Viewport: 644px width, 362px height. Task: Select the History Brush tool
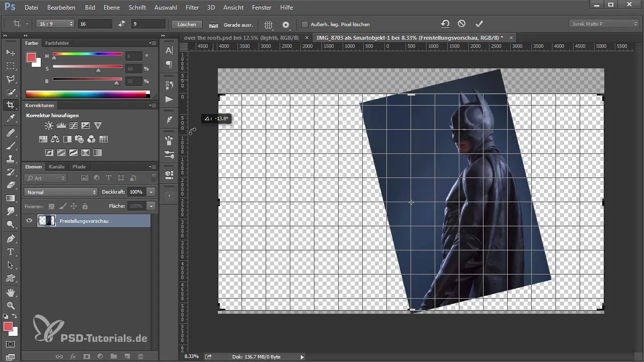point(10,172)
